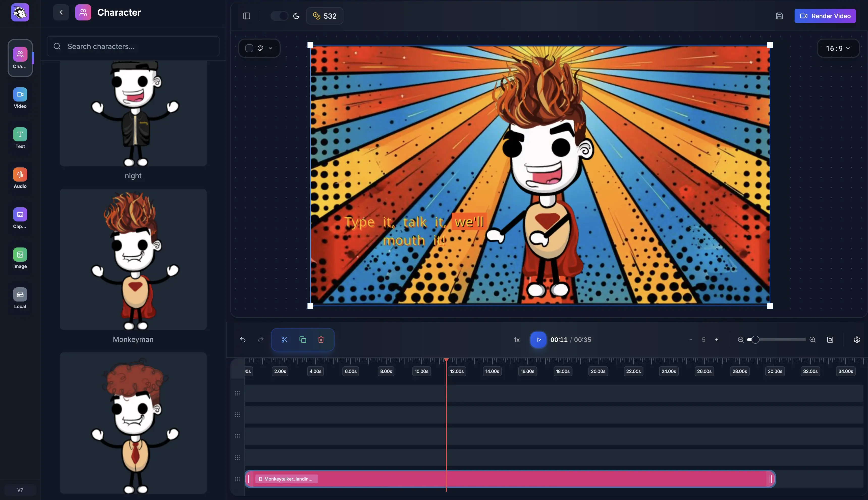Viewport: 868px width, 500px height.
Task: Delete the selected clip using the trash icon
Action: point(321,339)
